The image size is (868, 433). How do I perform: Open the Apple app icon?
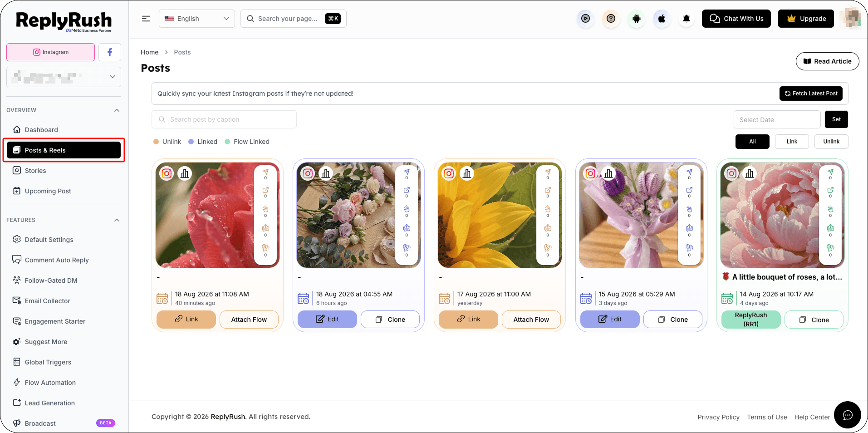[662, 19]
